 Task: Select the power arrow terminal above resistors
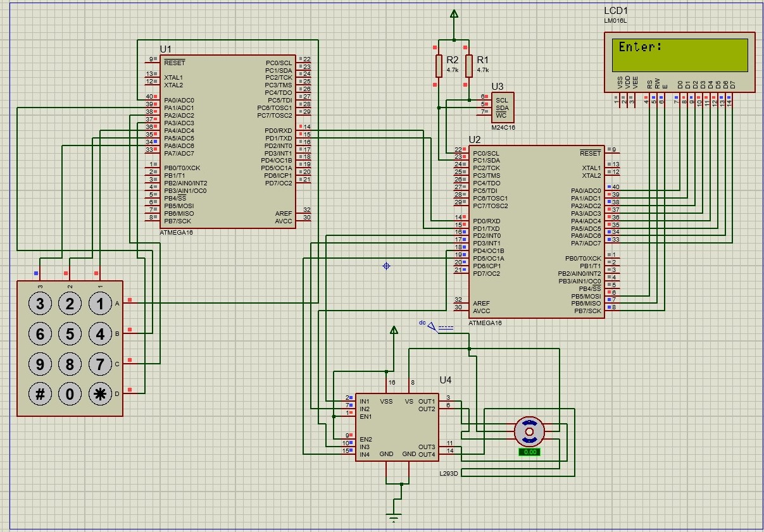(453, 14)
